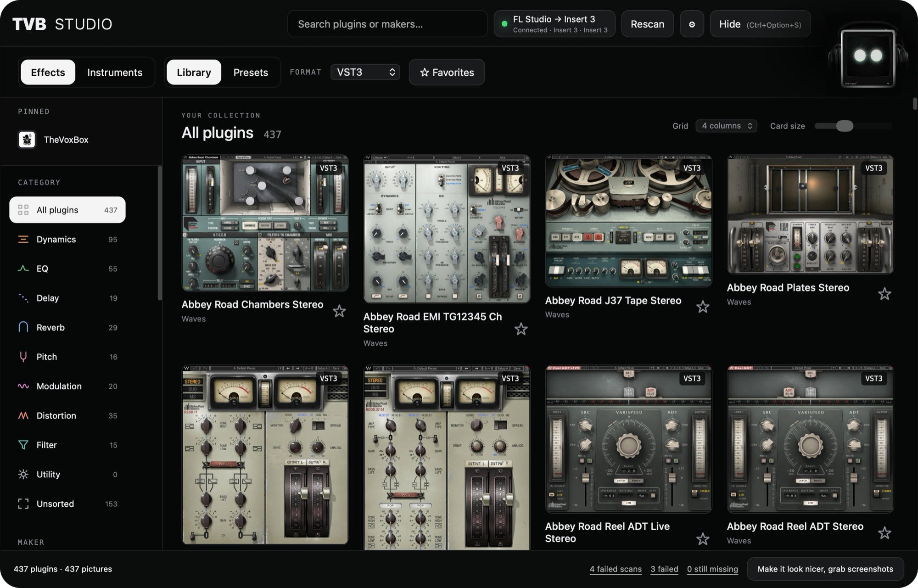Switch to the Library tab
Viewport: 918px width, 588px height.
click(x=194, y=72)
